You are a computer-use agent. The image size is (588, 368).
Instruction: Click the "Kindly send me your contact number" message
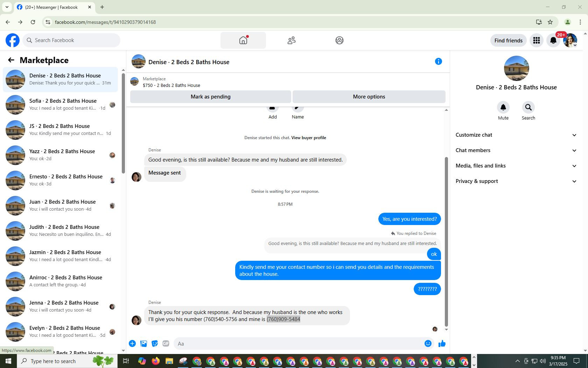tap(338, 271)
